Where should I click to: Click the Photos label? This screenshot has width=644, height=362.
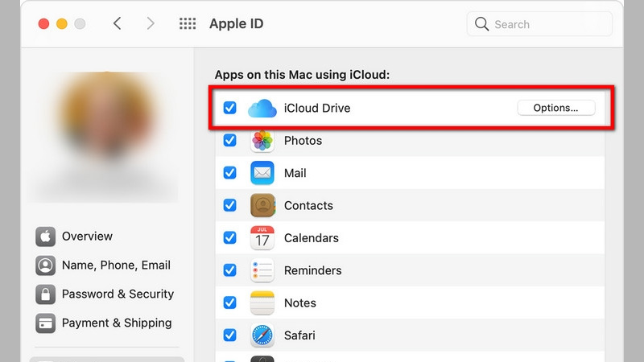(x=303, y=141)
